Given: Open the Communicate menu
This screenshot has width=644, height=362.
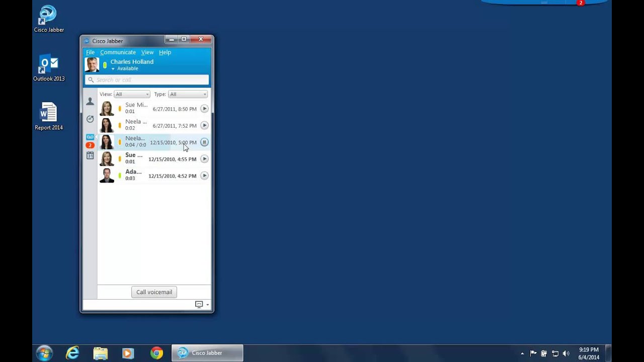Looking at the screenshot, I should 118,52.
